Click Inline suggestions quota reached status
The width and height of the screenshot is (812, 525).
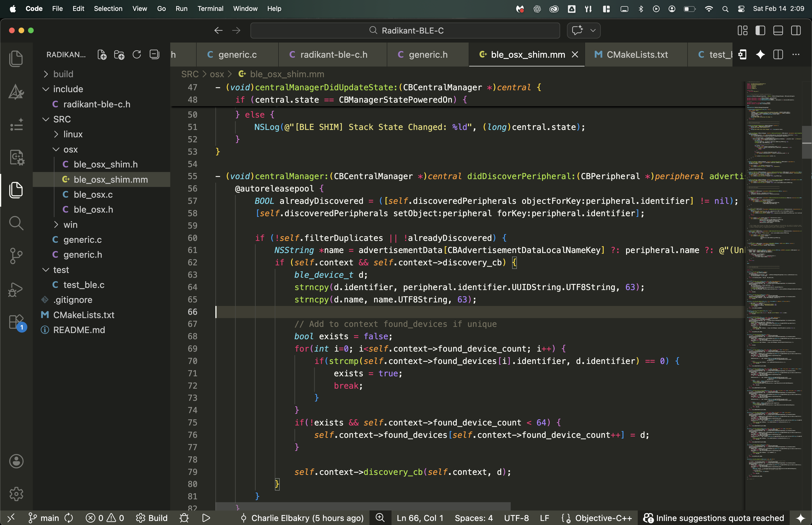713,518
